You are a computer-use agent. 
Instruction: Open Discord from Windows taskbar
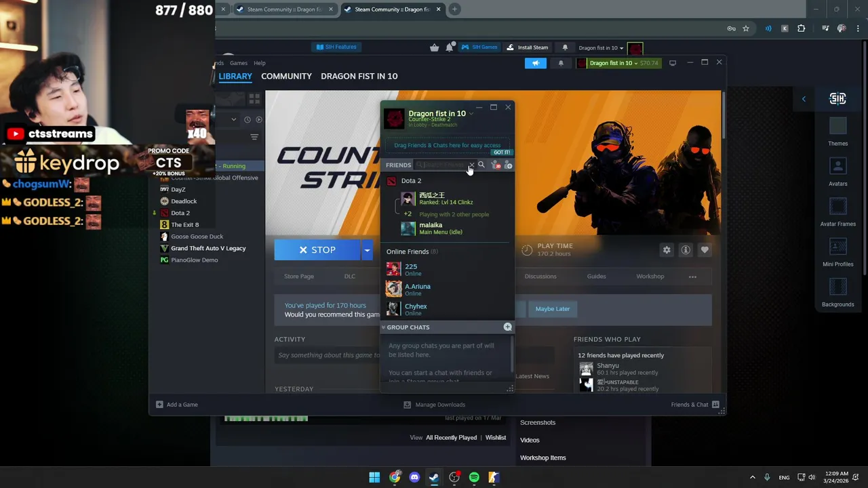coord(414,477)
